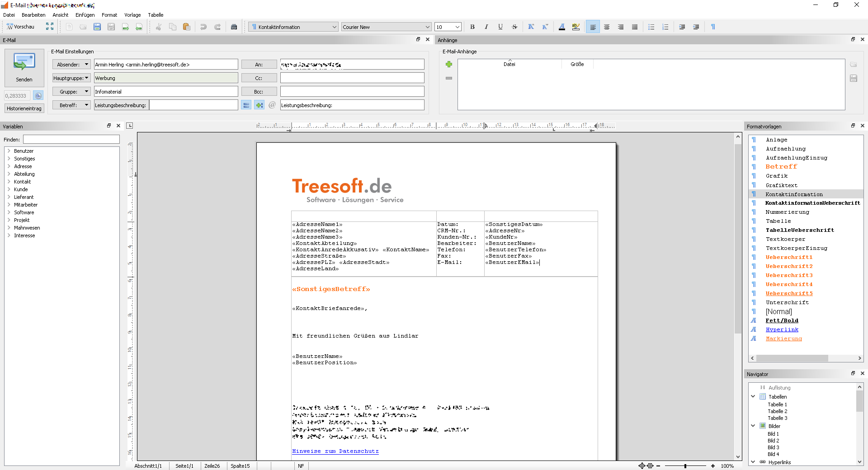Click the Senden button
868x470 pixels.
[x=24, y=67]
